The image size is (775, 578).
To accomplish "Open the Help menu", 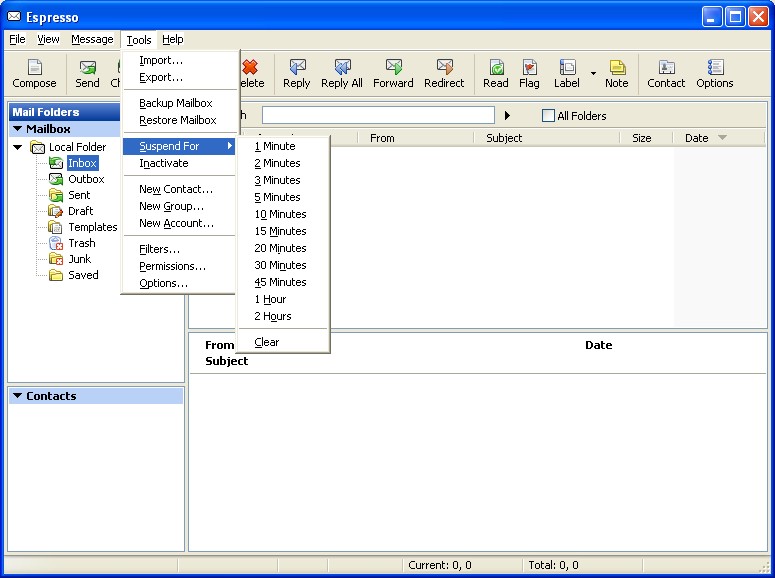I will (x=172, y=39).
